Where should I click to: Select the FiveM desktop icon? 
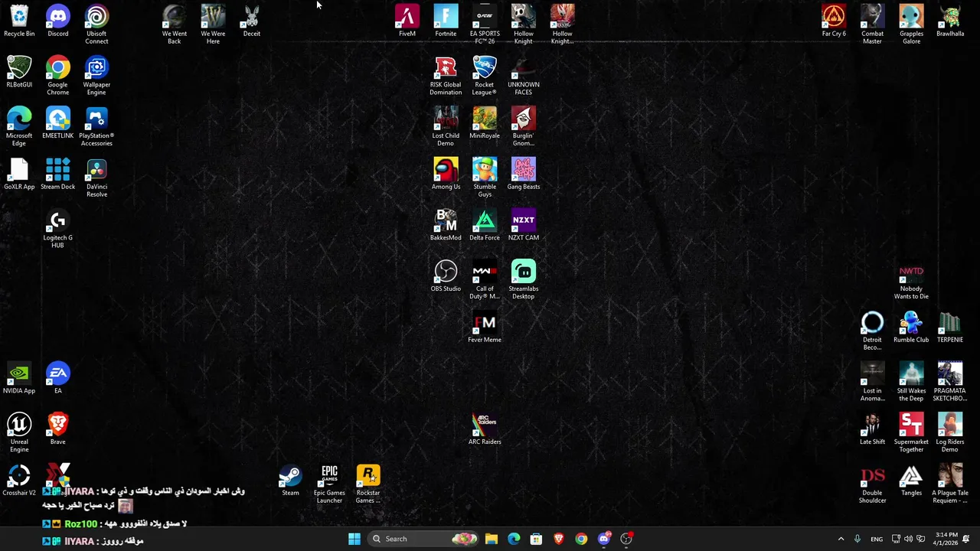coord(407,21)
